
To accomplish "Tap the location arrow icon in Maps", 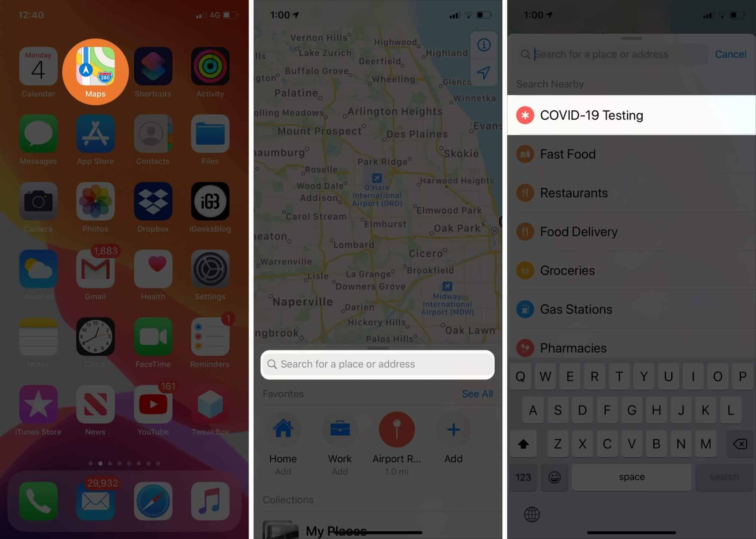I will pos(484,73).
